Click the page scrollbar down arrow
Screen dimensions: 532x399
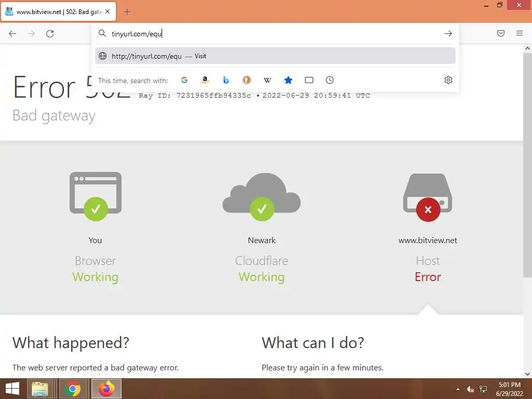pyautogui.click(x=527, y=374)
